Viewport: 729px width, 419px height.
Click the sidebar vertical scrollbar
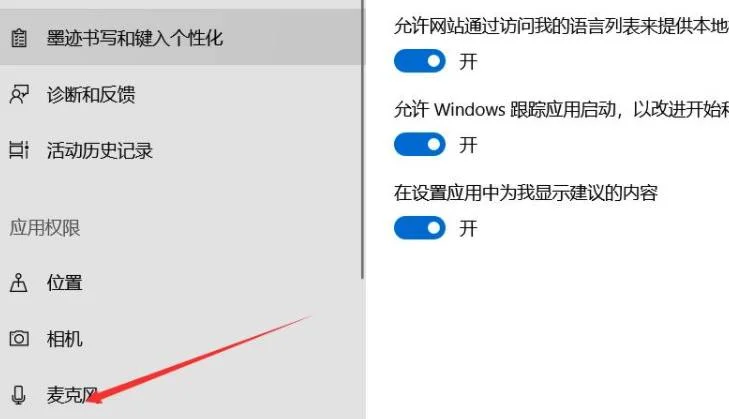pyautogui.click(x=363, y=140)
